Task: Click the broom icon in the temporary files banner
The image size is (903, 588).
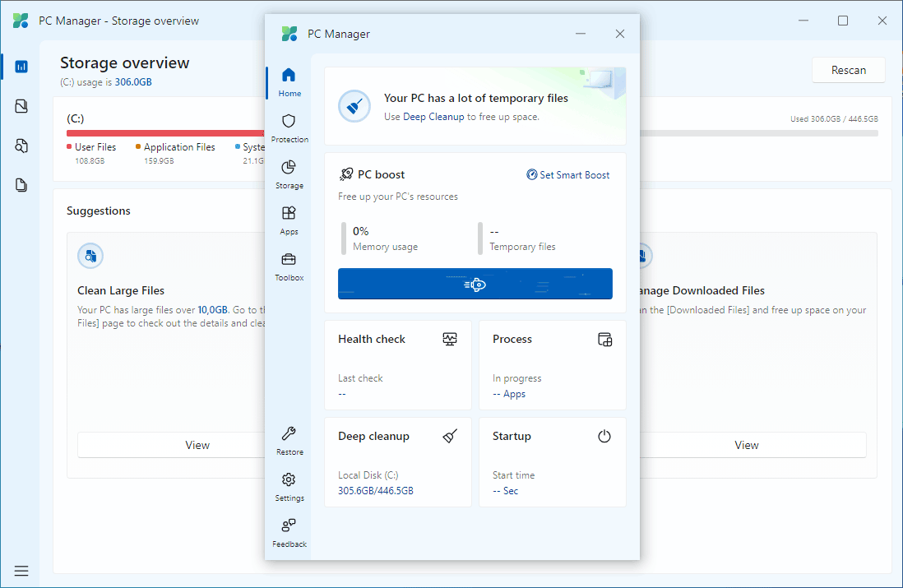Action: [x=354, y=106]
